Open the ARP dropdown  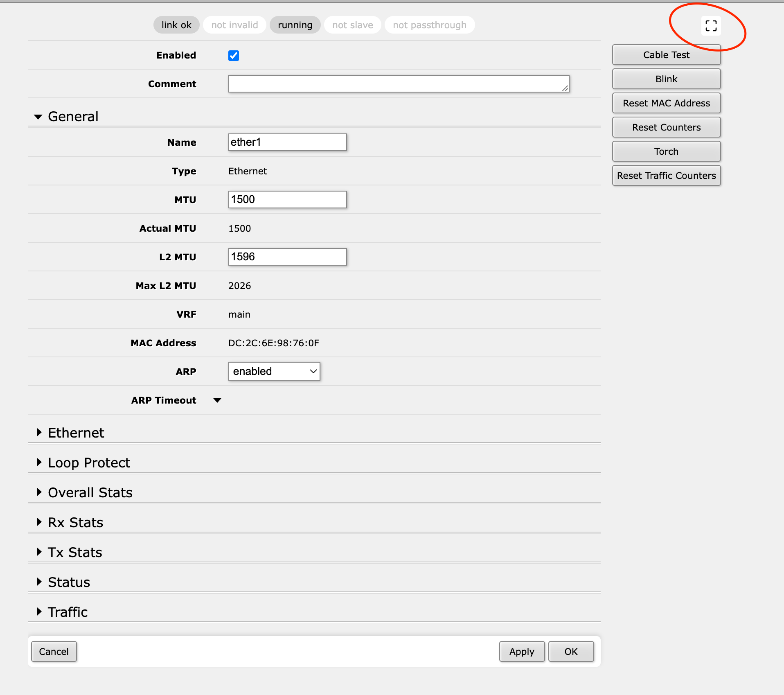coord(274,371)
